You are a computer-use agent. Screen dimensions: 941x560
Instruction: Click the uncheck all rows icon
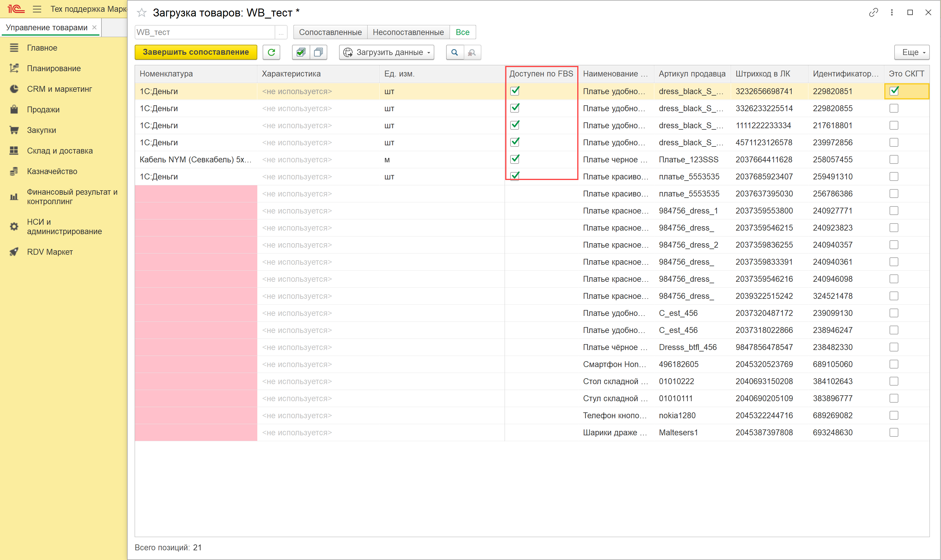[x=318, y=52]
